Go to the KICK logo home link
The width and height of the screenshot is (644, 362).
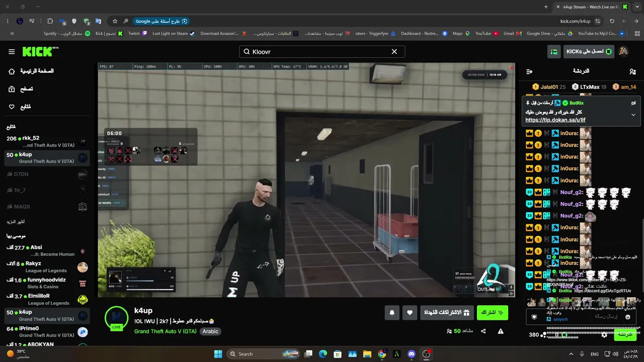coord(40,52)
